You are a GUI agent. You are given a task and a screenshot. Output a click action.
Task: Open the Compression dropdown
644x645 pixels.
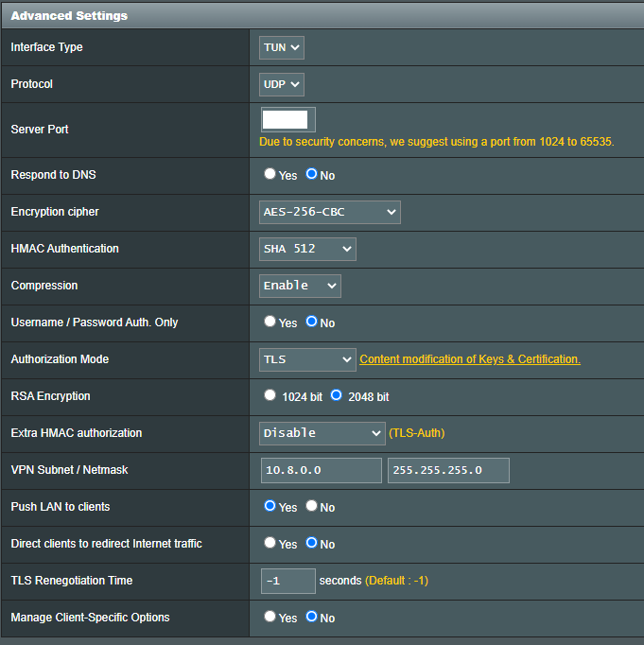point(300,286)
